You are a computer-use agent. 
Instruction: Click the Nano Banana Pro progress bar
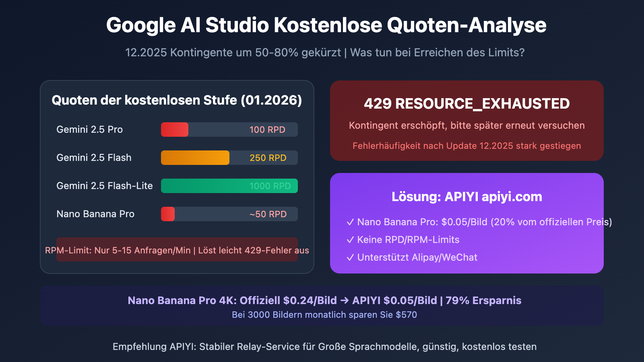[x=168, y=214]
